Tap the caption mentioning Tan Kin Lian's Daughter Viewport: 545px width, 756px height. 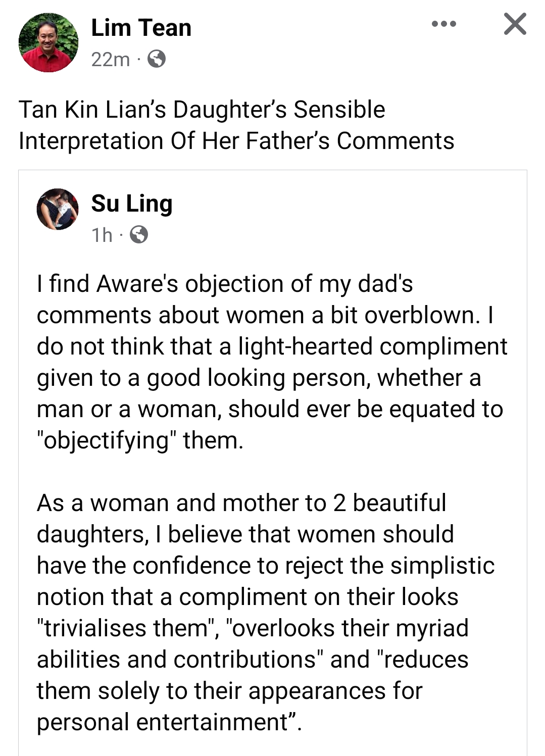pos(236,125)
